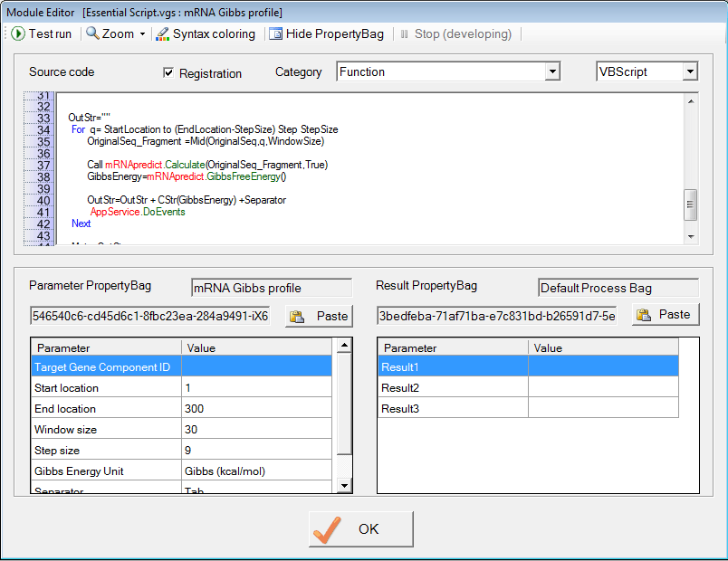Click the OK button

point(360,529)
